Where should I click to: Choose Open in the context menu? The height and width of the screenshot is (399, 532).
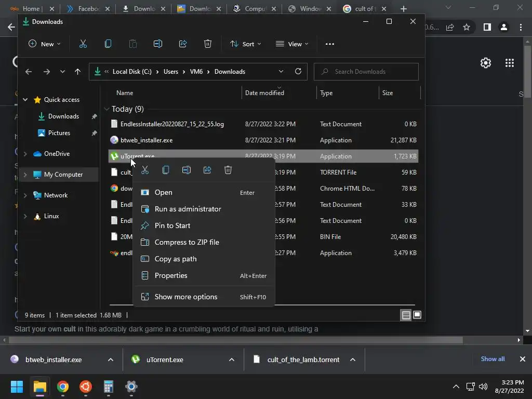coord(204,192)
